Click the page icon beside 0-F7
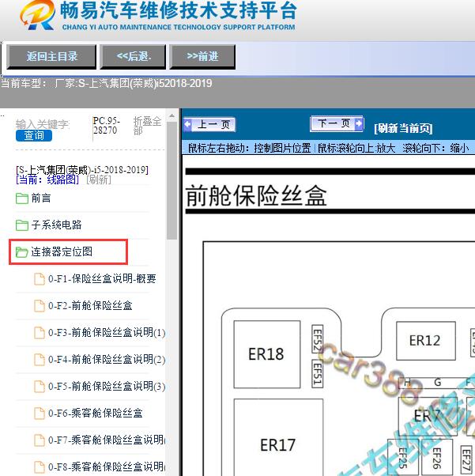This screenshot has height=476, width=475. pos(40,440)
